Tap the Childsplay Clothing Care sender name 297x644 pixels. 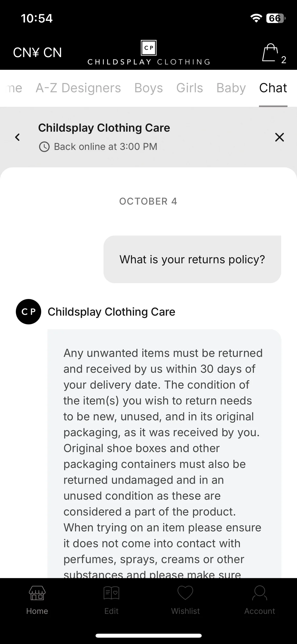pyautogui.click(x=111, y=312)
